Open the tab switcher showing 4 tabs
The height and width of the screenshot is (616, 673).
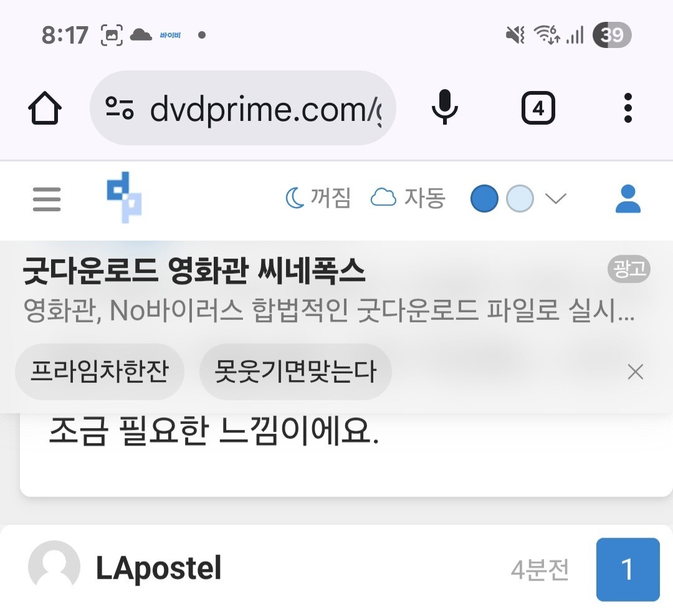[x=538, y=108]
